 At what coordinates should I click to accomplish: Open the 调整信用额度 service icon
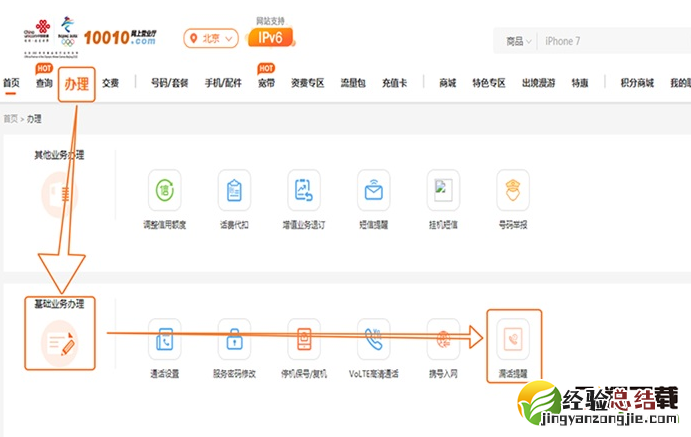[x=164, y=190]
